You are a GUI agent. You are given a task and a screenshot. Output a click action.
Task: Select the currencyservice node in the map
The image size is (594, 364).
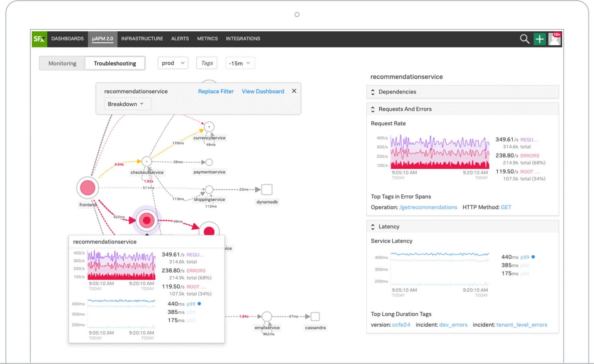(209, 126)
